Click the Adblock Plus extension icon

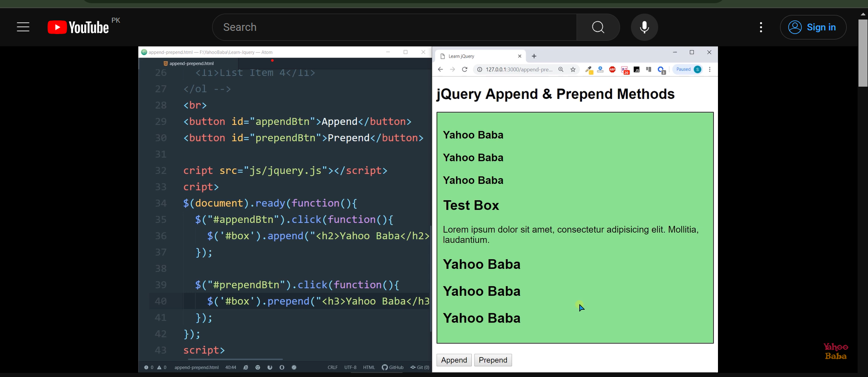[612, 69]
